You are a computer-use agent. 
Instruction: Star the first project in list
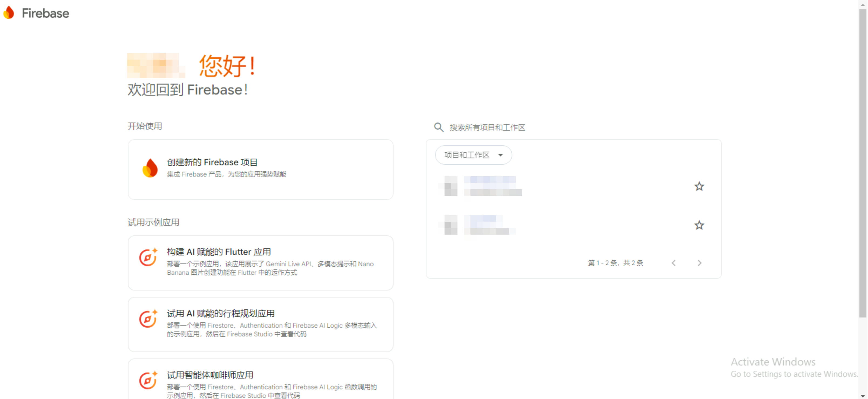(x=699, y=186)
